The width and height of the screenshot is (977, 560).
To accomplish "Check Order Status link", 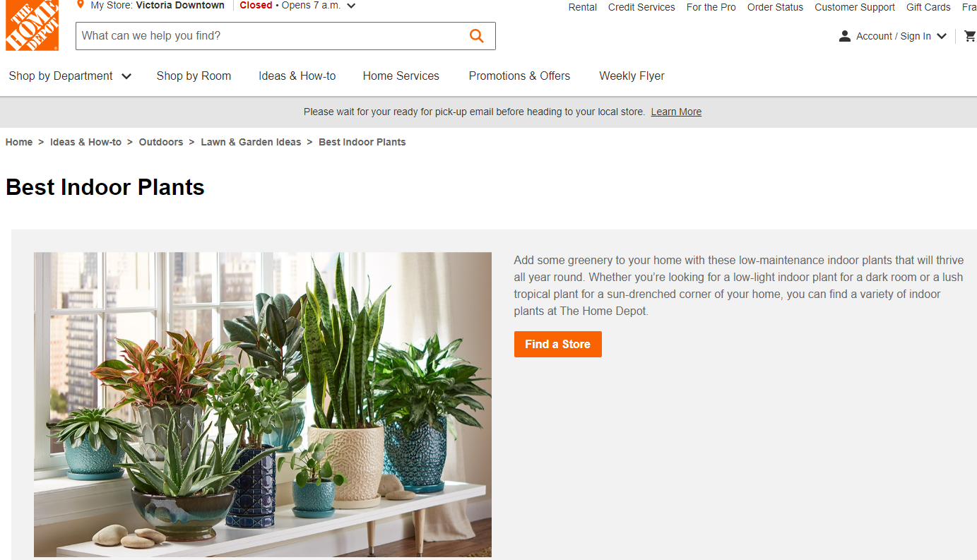I will [x=775, y=7].
